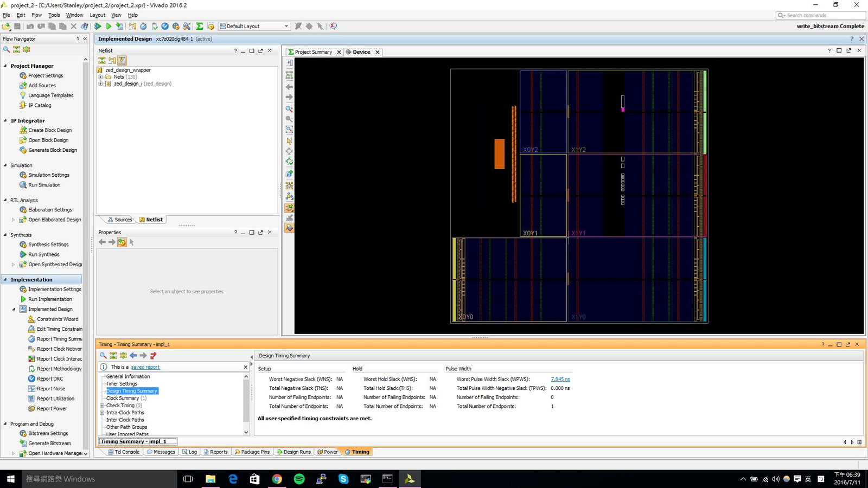The image size is (868, 488).
Task: Click the Search commands input field
Action: click(820, 15)
